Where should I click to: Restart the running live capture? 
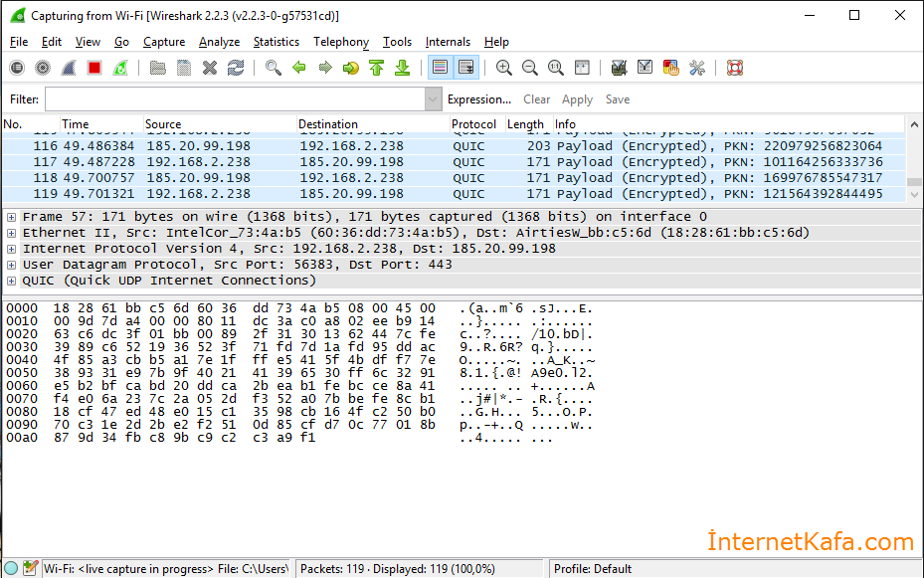coord(120,68)
